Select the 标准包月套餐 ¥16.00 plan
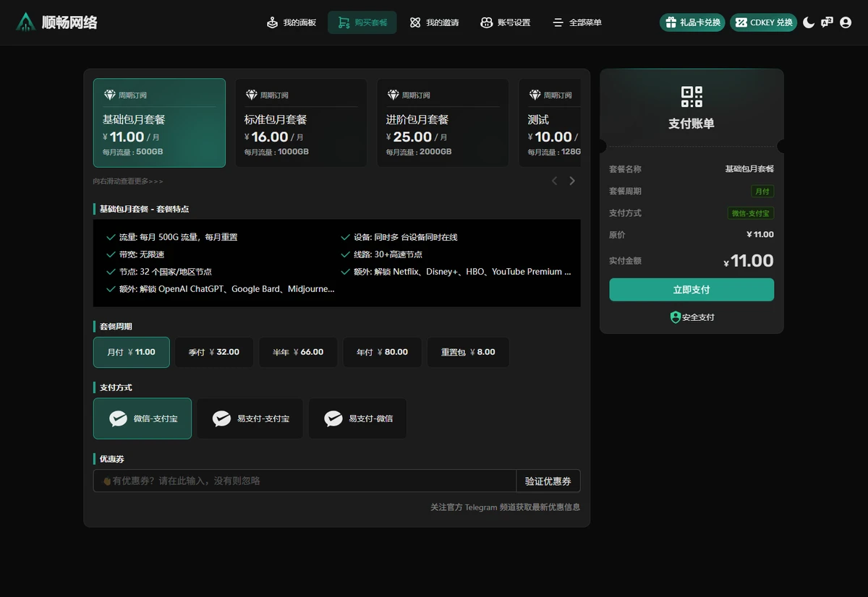The image size is (868, 597). click(301, 123)
